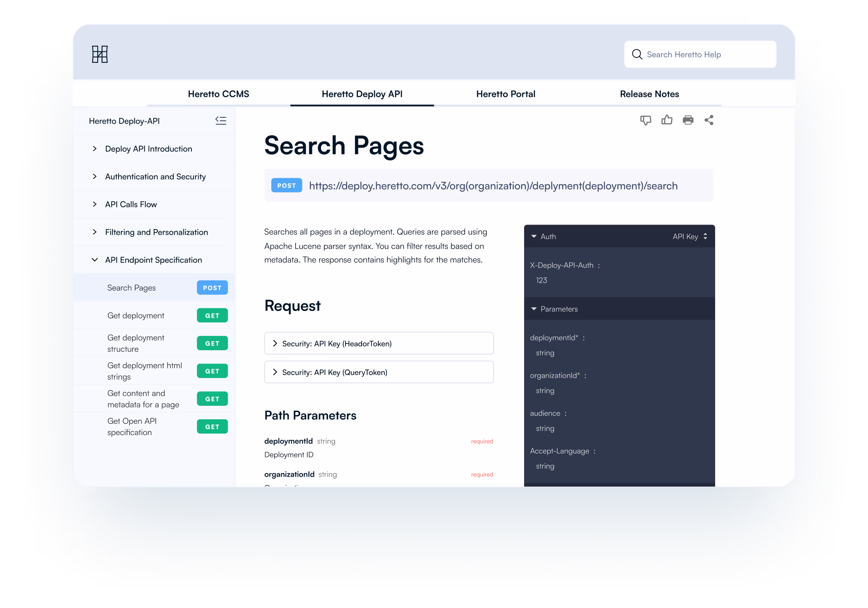This screenshot has width=868, height=608.
Task: Click the deploymentId parameter name in Path Parameters
Action: point(288,441)
